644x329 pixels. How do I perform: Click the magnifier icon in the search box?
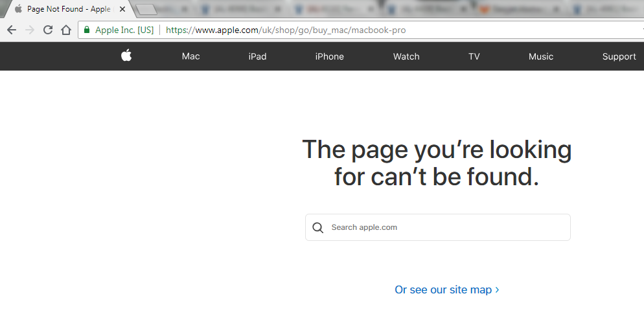(x=318, y=227)
